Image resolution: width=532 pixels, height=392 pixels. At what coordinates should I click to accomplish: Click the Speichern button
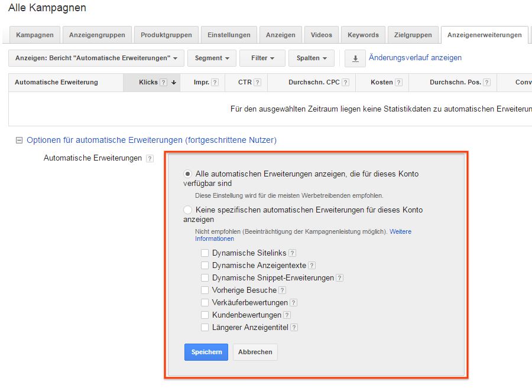click(x=206, y=352)
